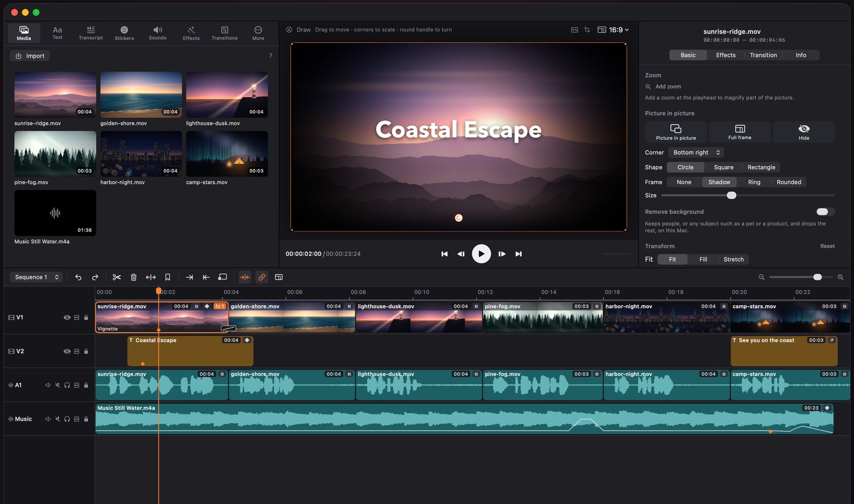Set the Fit option to Fill
This screenshot has height=504, width=854.
coord(703,260)
